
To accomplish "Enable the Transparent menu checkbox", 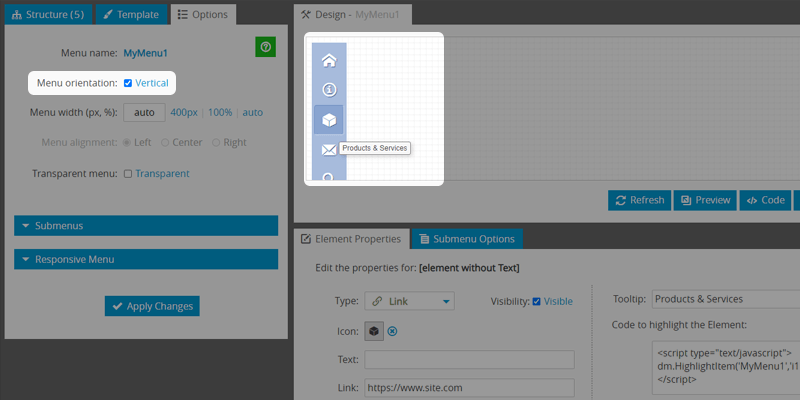I will (x=128, y=174).
